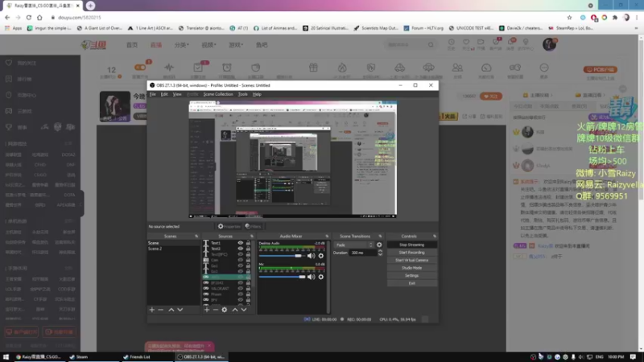Click the Duration input field
This screenshot has height=362, width=644.
363,253
